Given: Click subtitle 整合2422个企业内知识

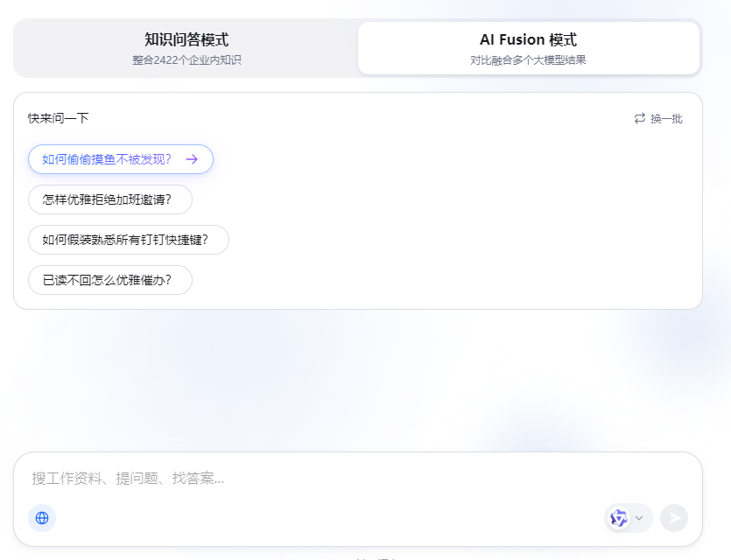Looking at the screenshot, I should pyautogui.click(x=186, y=60).
